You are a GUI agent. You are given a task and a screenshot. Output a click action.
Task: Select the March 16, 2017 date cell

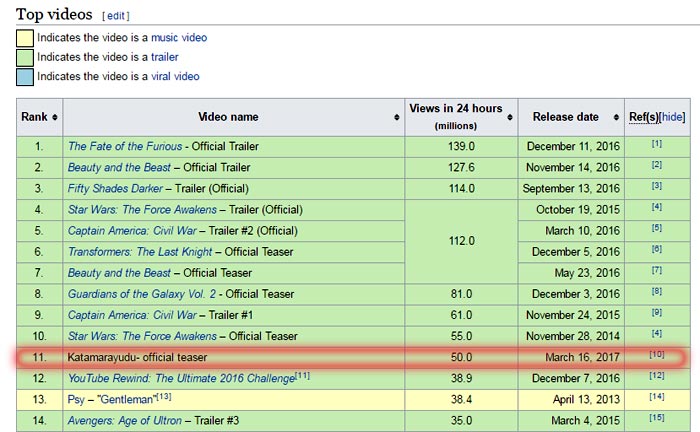coord(571,357)
